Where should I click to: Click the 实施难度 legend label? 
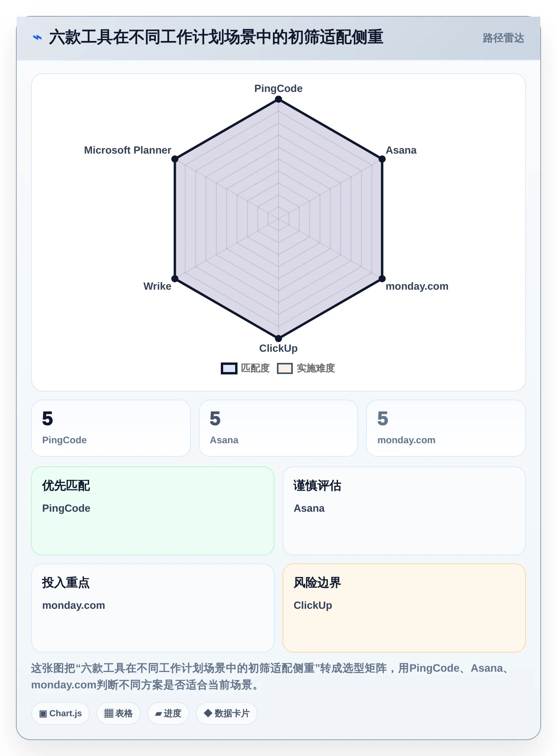pos(316,368)
